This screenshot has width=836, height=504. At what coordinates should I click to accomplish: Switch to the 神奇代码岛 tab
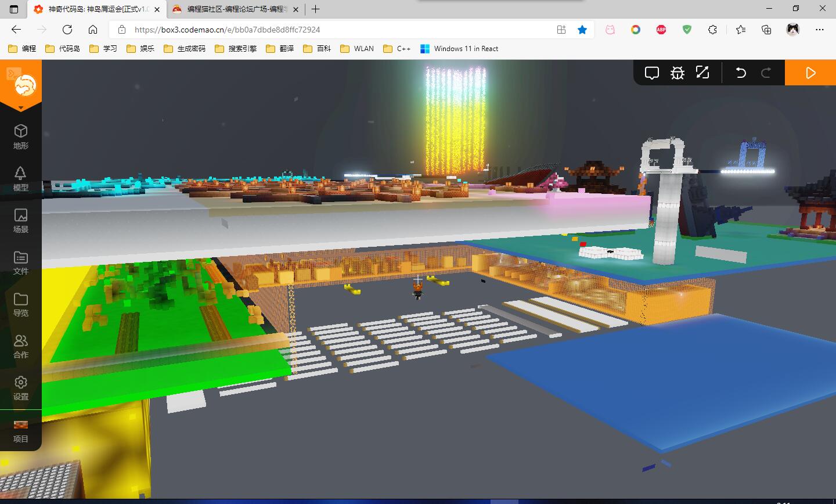coord(96,9)
